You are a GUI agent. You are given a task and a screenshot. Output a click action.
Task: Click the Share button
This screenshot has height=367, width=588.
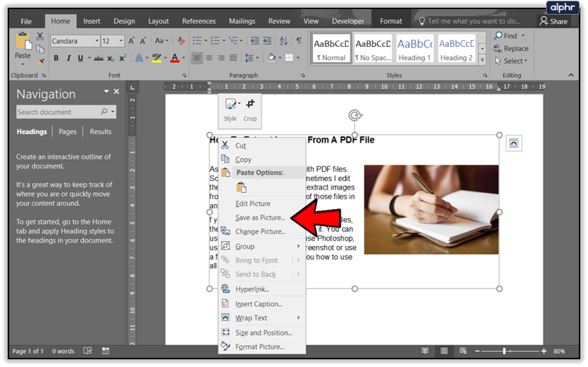coord(553,21)
